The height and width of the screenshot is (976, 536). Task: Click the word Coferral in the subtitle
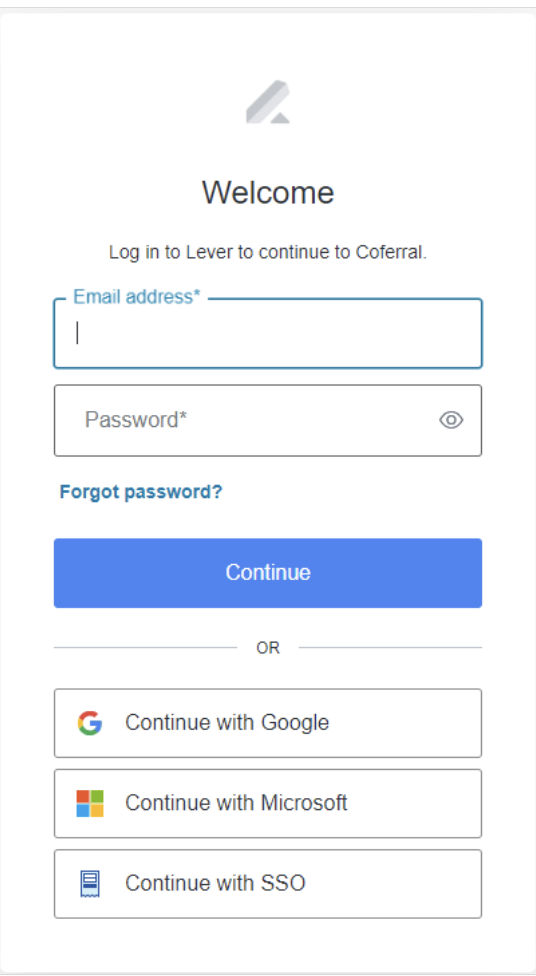tap(391, 253)
